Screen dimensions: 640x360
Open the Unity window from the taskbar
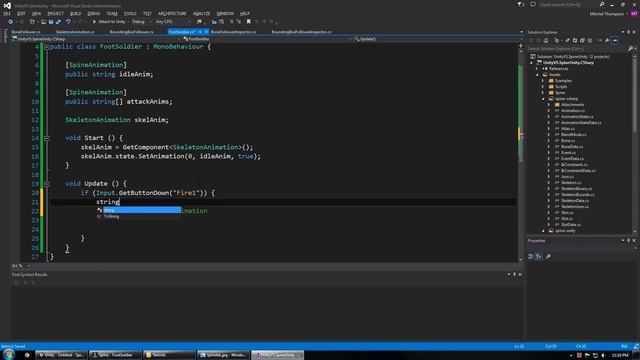click(x=61, y=355)
